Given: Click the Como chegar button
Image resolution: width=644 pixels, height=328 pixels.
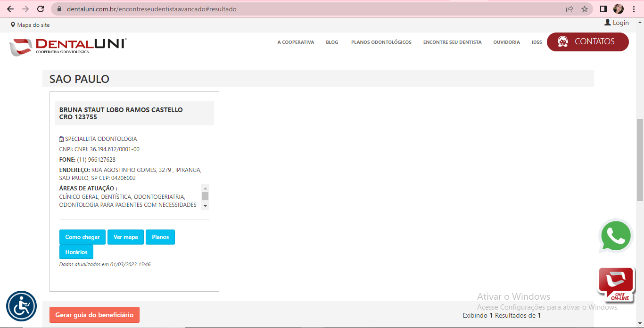Looking at the screenshot, I should [83, 237].
